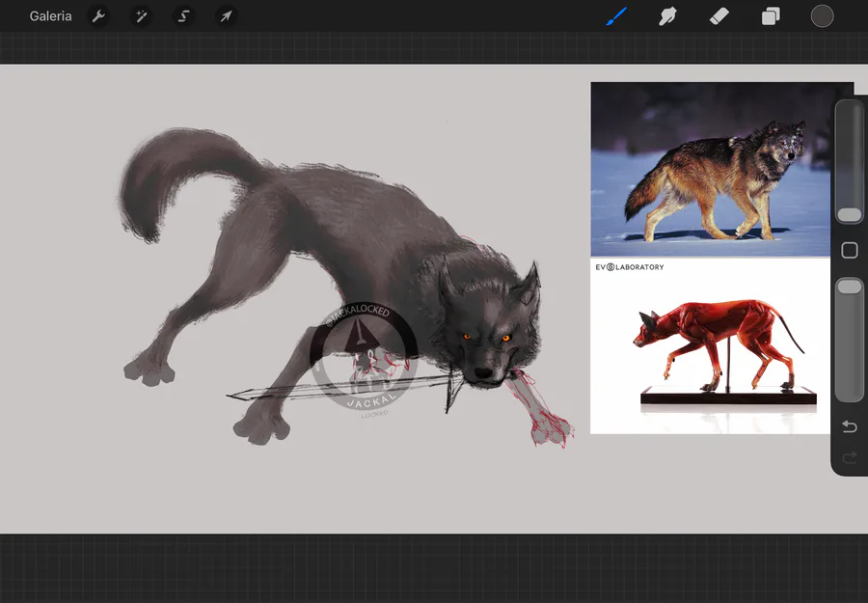Screen dimensions: 868x603
Task: Open the active color circle
Action: 822,16
